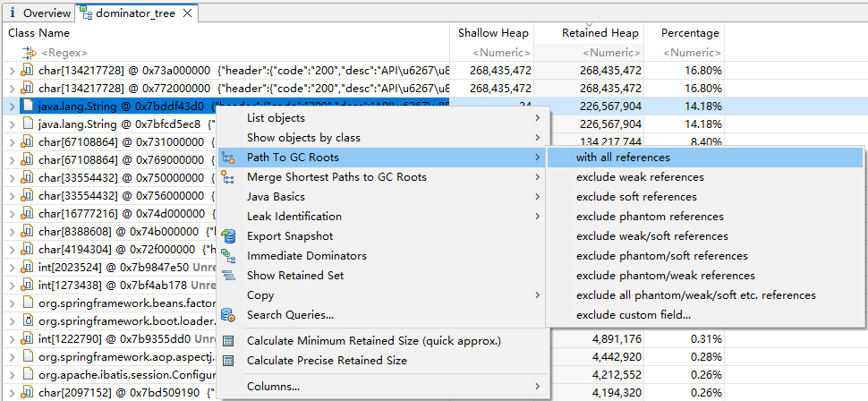
Task: Choose 'exclude soft references' option
Action: click(705, 197)
